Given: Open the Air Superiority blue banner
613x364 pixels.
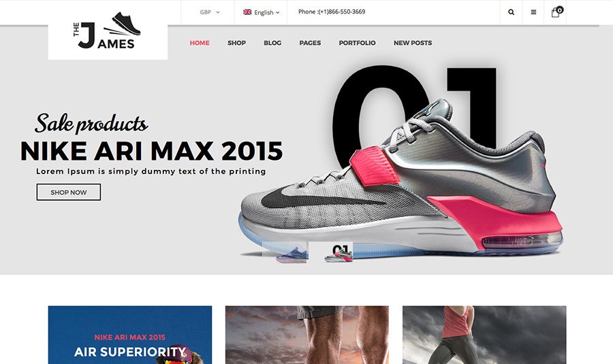Looking at the screenshot, I should point(130,335).
